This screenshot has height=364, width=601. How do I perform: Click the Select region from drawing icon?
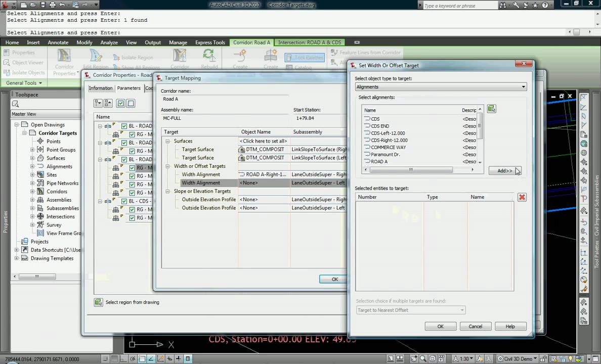tap(98, 302)
